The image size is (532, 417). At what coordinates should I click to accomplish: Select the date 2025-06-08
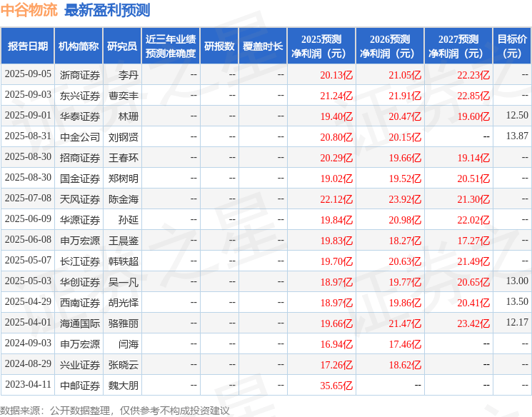28,240
